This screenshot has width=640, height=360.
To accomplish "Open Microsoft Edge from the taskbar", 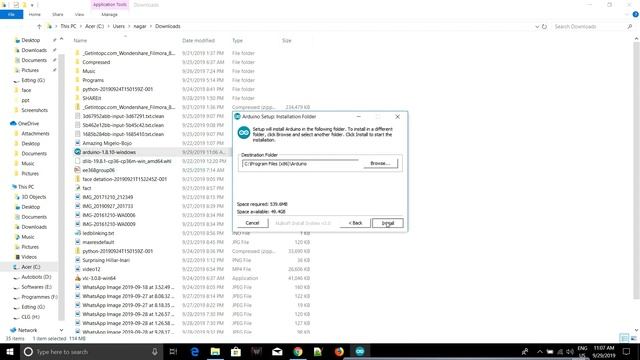I will pos(195,351).
